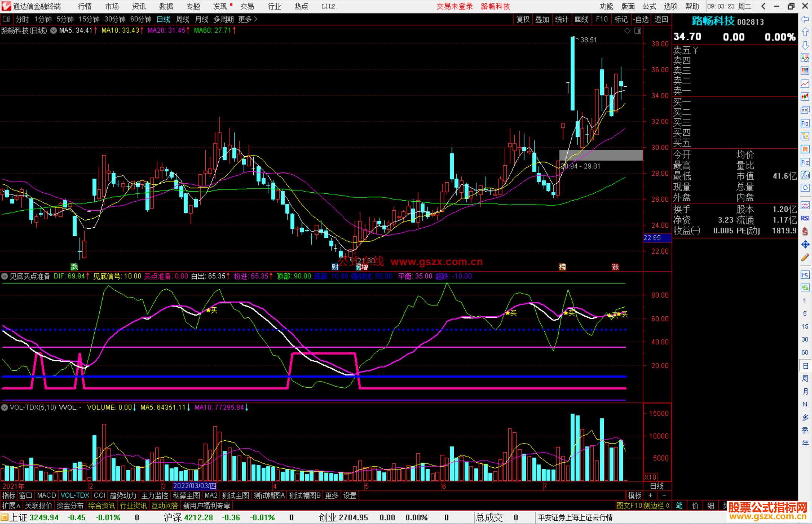Select the 日 daily period in sidebar
The width and height of the screenshot is (812, 524).
click(x=805, y=365)
